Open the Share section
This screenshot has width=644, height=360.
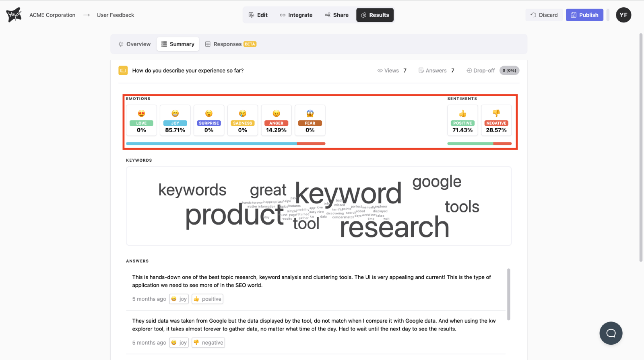[x=336, y=15]
